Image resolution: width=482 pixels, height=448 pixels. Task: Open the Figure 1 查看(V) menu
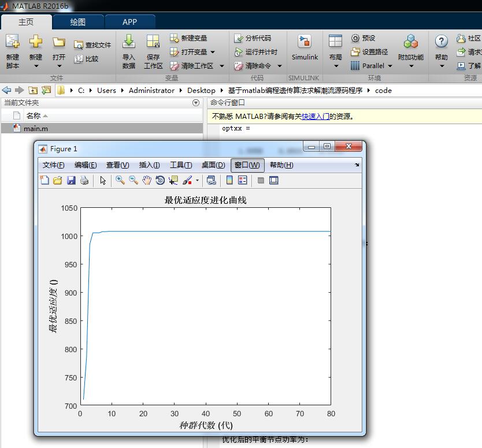(x=118, y=165)
